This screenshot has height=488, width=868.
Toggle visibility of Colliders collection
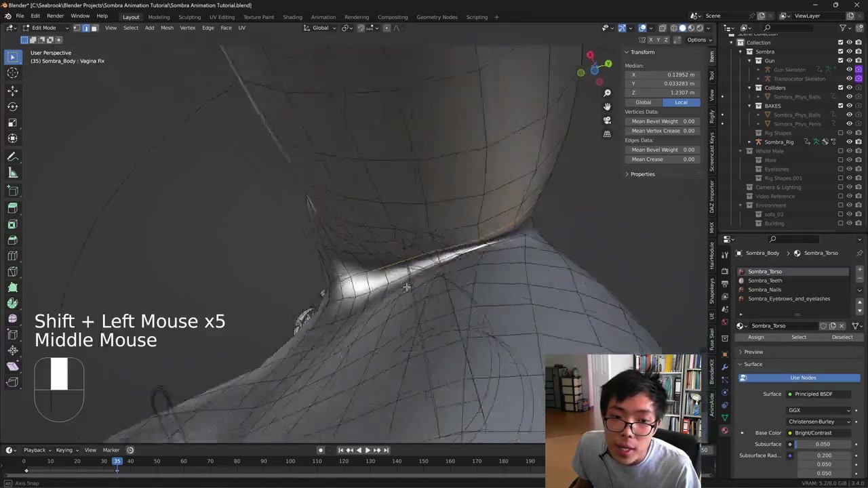point(849,87)
